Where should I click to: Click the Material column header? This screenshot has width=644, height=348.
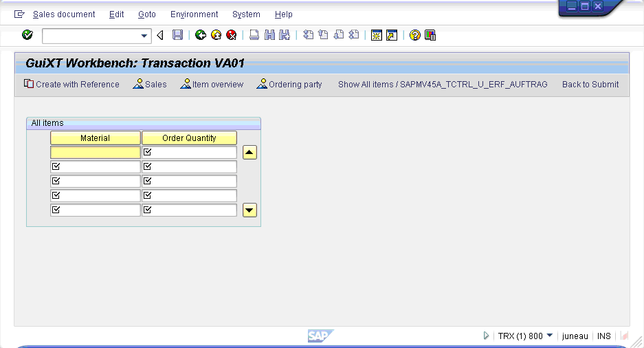tap(96, 138)
